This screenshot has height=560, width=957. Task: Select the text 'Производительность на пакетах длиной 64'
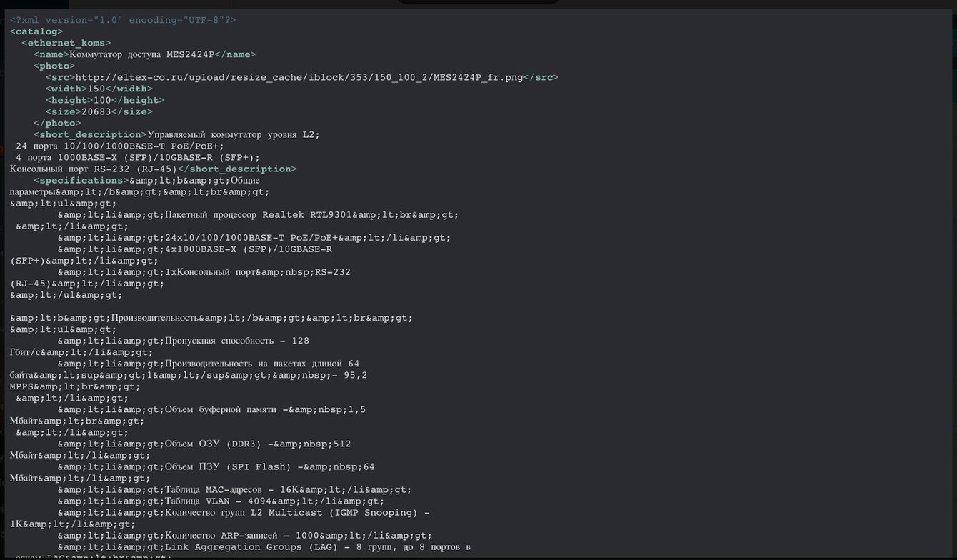tap(262, 364)
